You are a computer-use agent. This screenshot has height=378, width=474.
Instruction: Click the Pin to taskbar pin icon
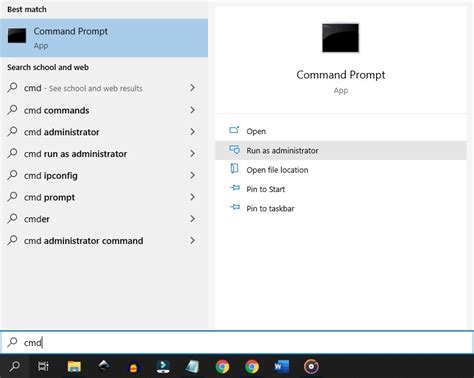[235, 207]
